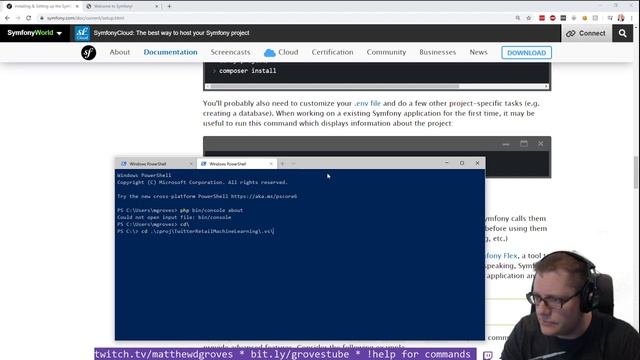Reload the page with refresh icon

pos(29,18)
